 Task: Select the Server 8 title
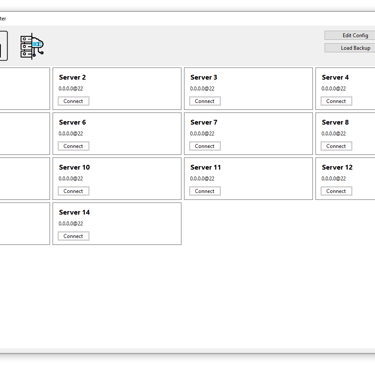[x=335, y=122]
